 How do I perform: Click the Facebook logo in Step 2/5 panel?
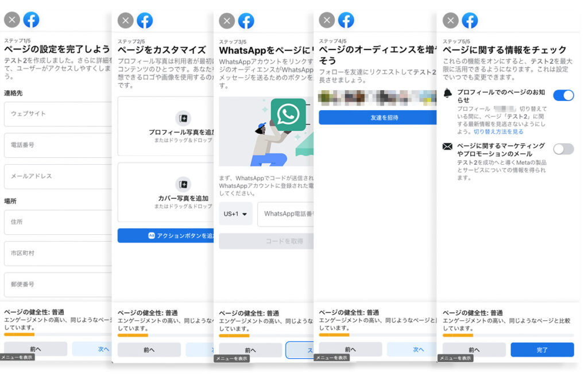point(145,21)
